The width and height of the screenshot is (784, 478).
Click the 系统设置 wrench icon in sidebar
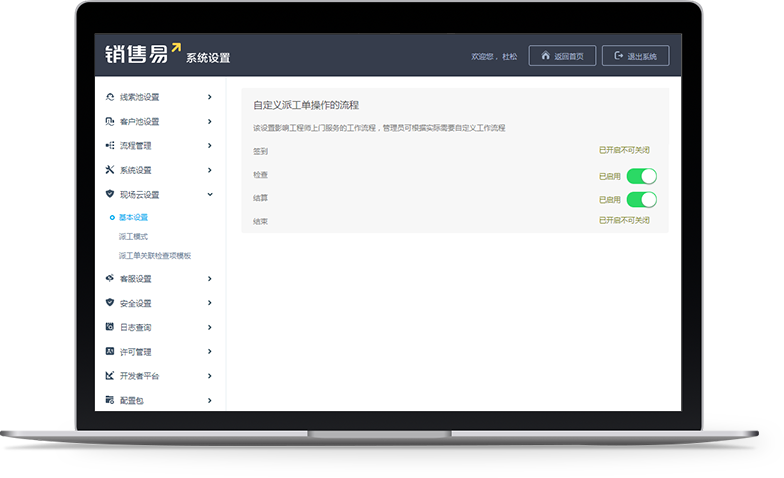[110, 170]
